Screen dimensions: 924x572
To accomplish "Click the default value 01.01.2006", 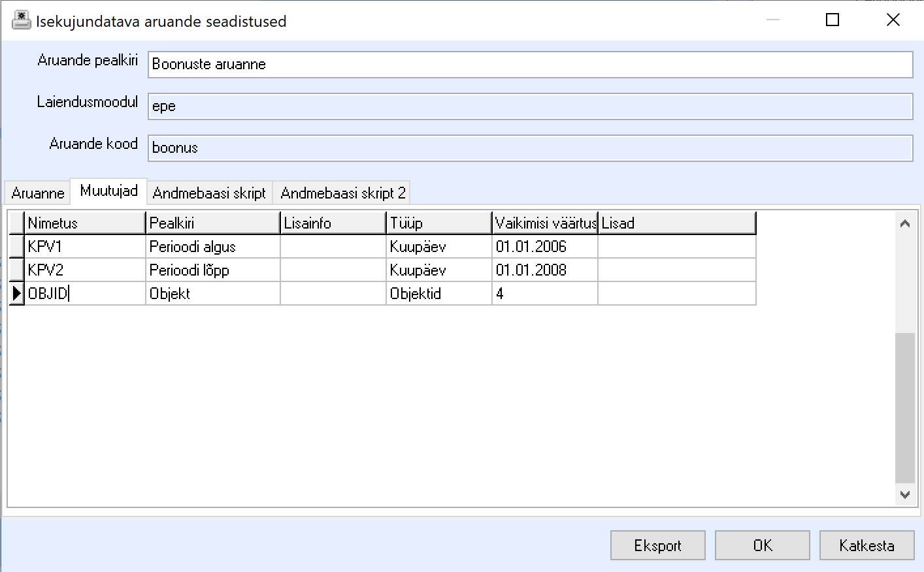I will pyautogui.click(x=545, y=247).
